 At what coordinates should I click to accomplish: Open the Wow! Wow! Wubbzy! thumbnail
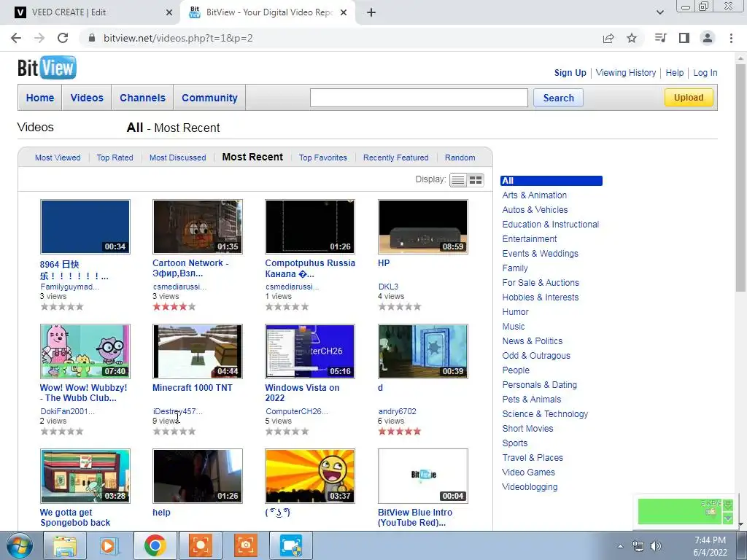[85, 351]
